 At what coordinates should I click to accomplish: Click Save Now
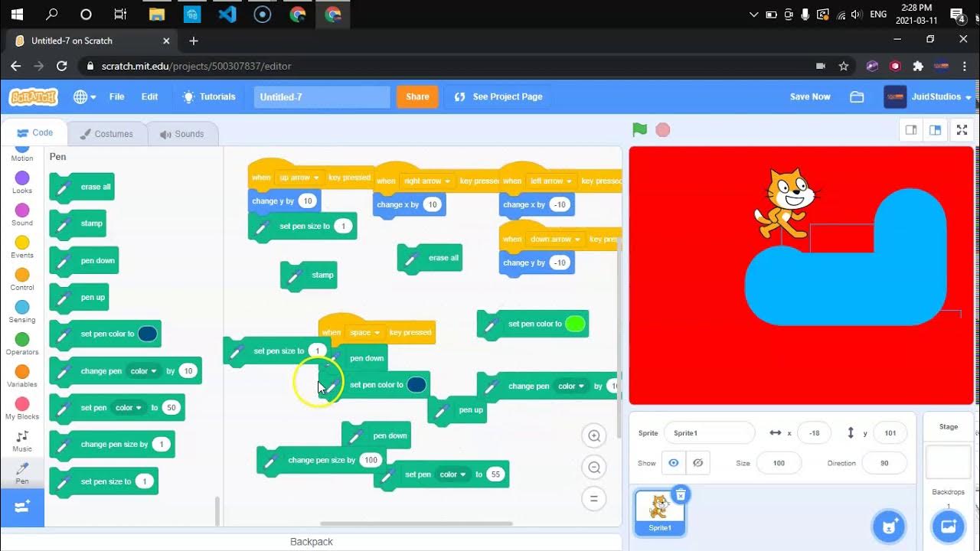(810, 96)
